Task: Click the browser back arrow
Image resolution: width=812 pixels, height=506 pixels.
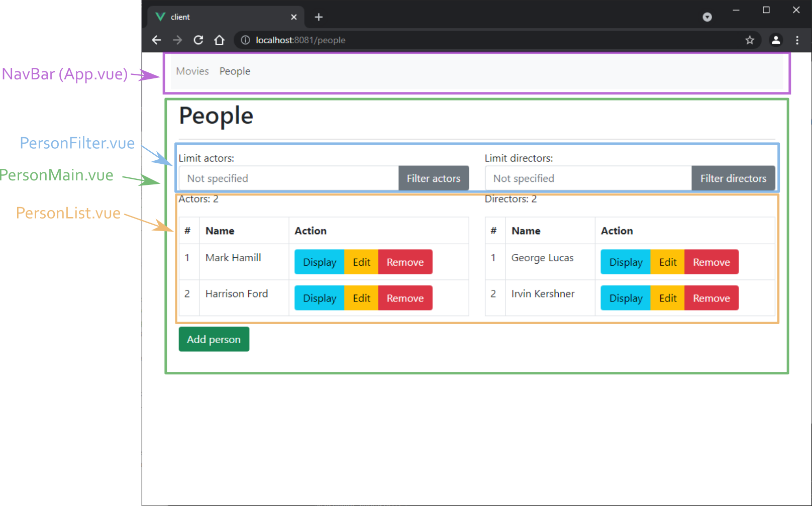Action: coord(156,40)
